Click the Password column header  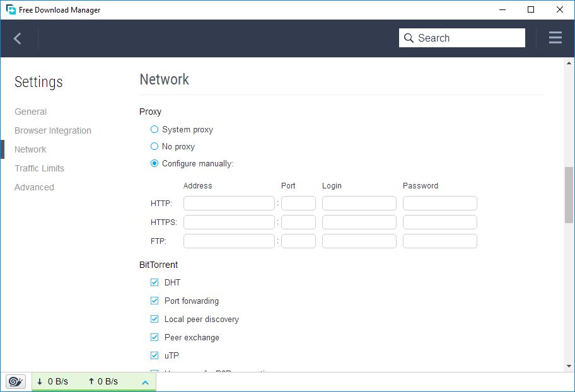421,185
